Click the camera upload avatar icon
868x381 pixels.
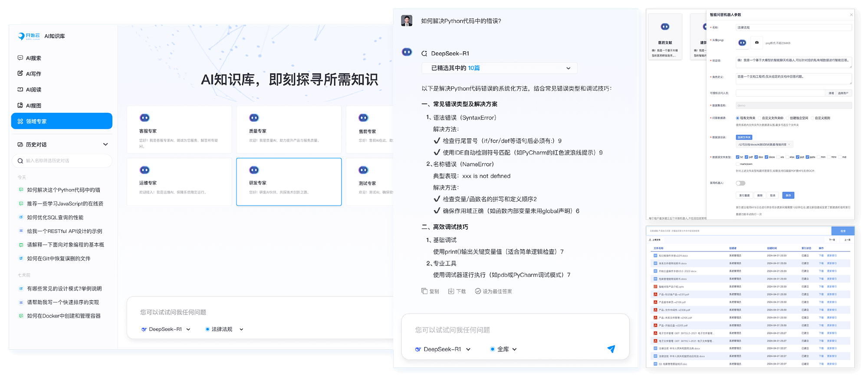757,42
